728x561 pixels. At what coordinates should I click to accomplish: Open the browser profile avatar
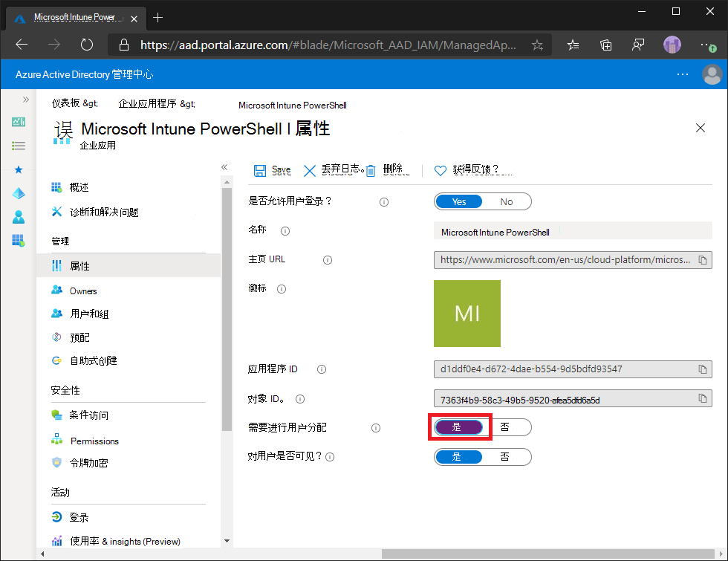672,45
